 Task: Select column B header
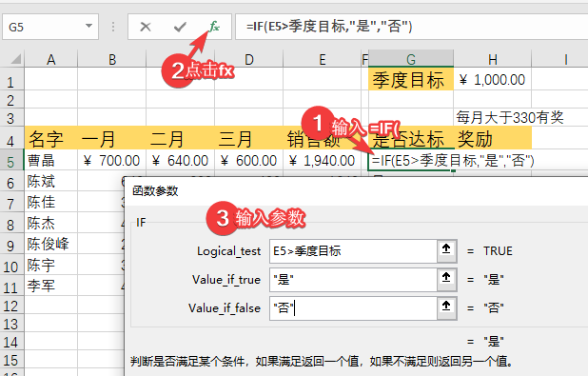point(111,59)
